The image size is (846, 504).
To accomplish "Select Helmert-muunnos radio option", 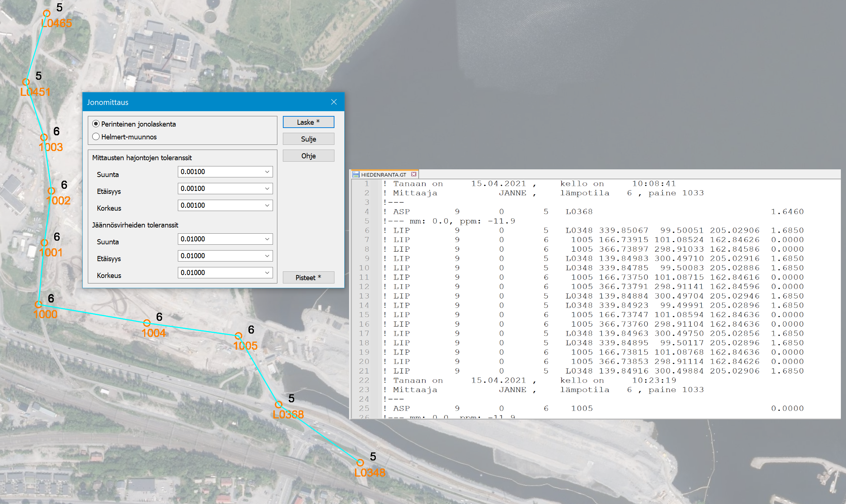I will coord(96,137).
